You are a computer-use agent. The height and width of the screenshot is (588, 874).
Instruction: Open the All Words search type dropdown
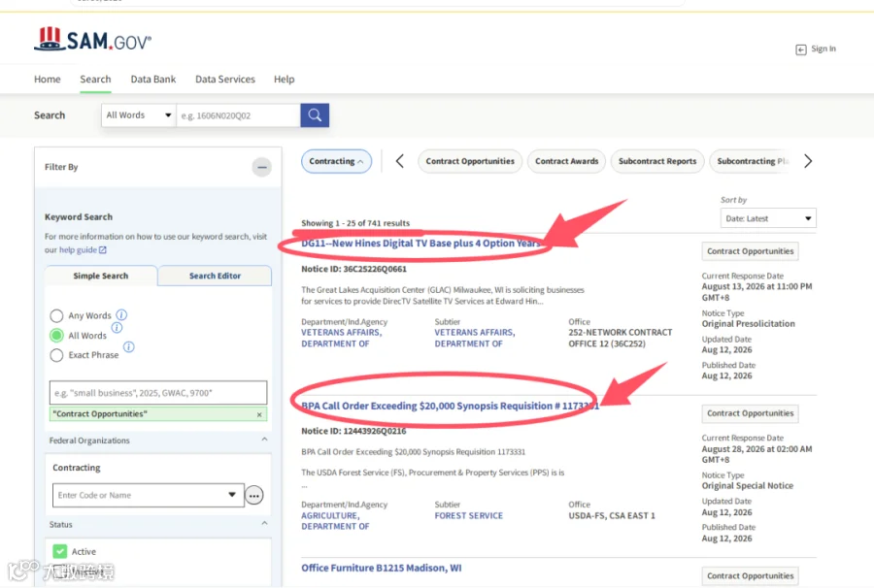tap(138, 115)
